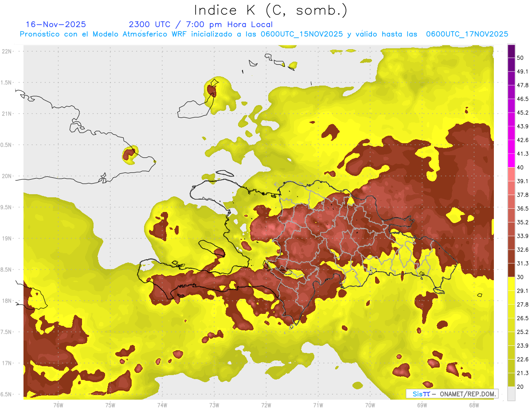Click the longitude axis label '75W'
The image size is (532, 411).
tap(110, 405)
